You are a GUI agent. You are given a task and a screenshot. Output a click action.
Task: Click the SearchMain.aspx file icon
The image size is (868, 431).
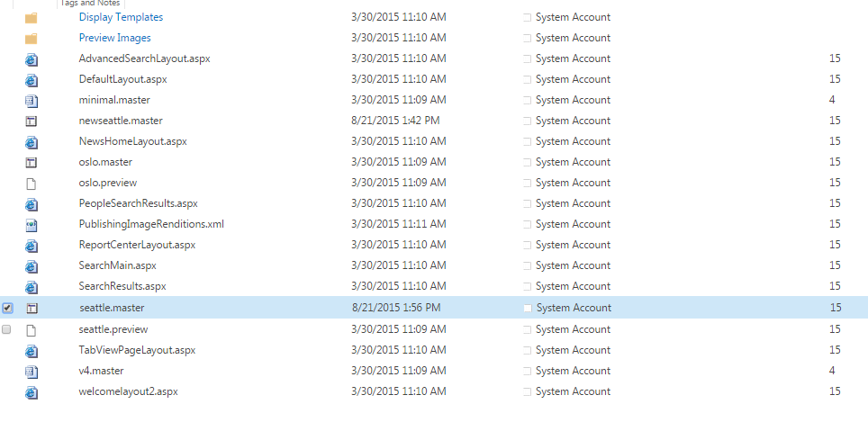[31, 266]
